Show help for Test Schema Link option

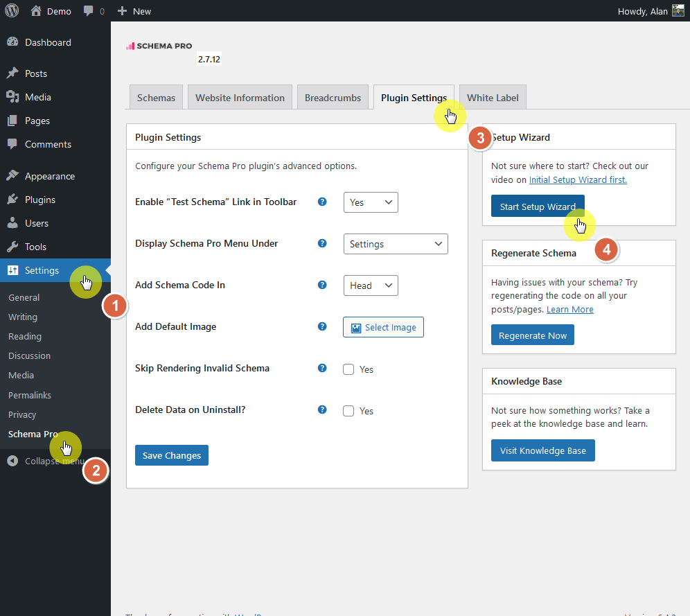click(x=322, y=202)
